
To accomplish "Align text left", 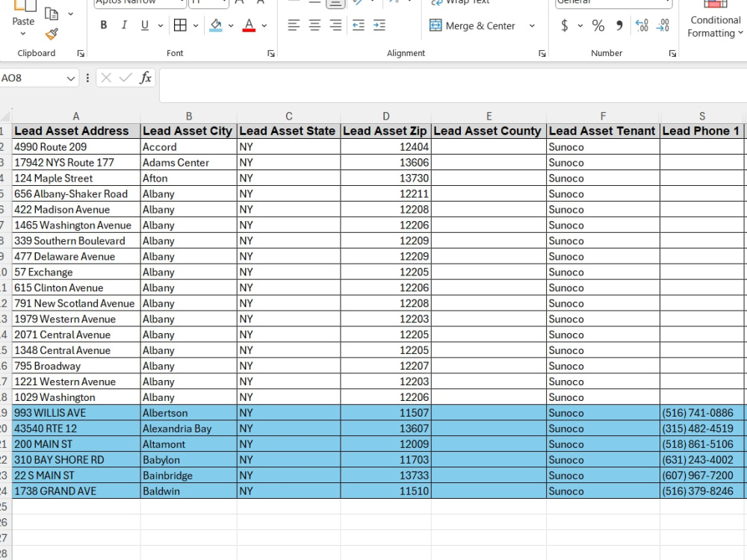I will click(x=294, y=25).
